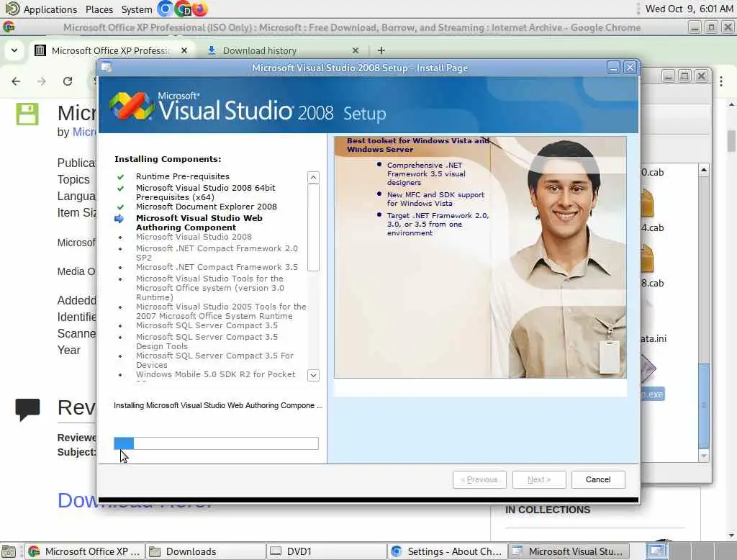Image resolution: width=737 pixels, height=560 pixels.
Task: Launch Chromium from the top panel
Action: 166,9
